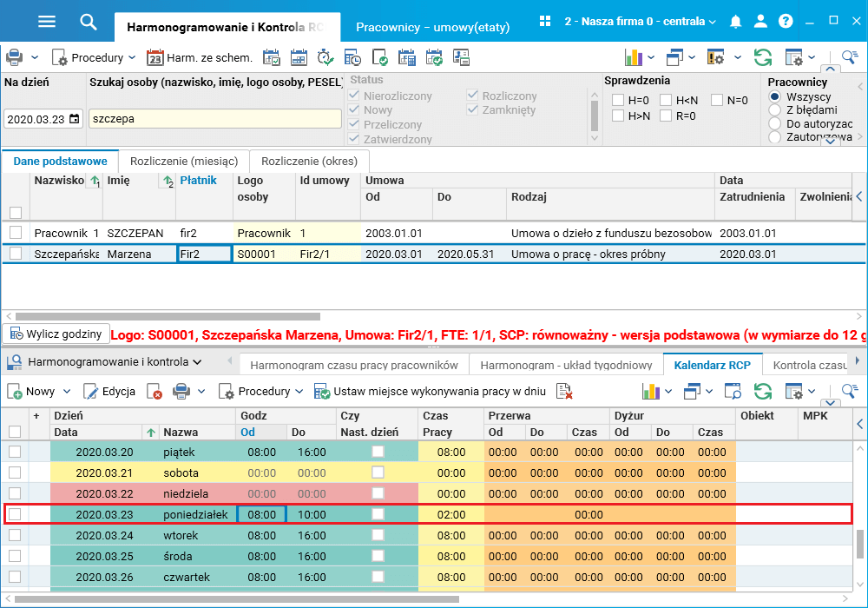Image resolution: width=868 pixels, height=608 pixels.
Task: Click Ustaw miejsce wykonywania pracy w dniu
Action: [431, 392]
